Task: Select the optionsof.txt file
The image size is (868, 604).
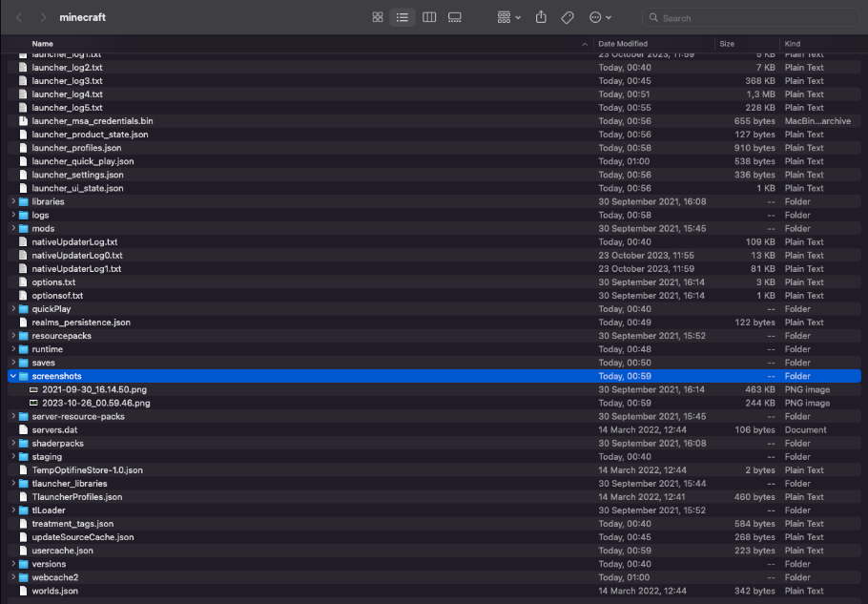Action: pos(434,296)
